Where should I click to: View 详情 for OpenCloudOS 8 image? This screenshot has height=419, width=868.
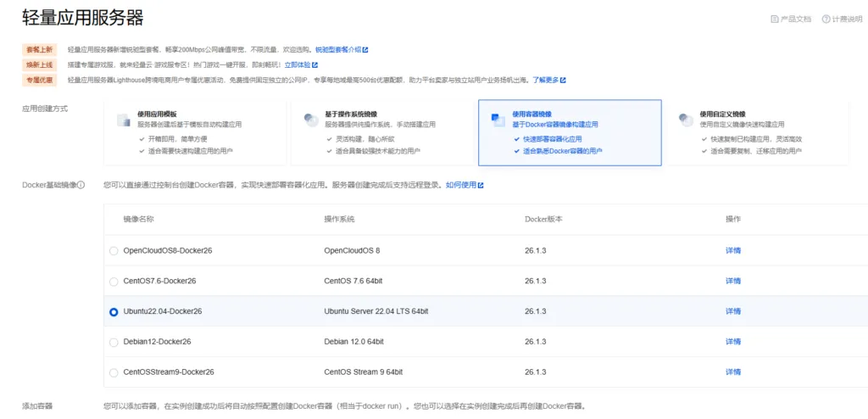(732, 250)
